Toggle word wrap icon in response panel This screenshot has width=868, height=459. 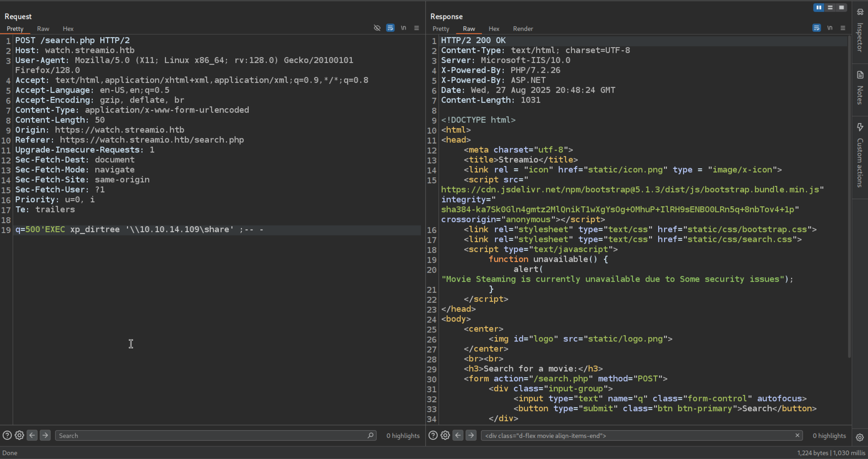click(816, 28)
